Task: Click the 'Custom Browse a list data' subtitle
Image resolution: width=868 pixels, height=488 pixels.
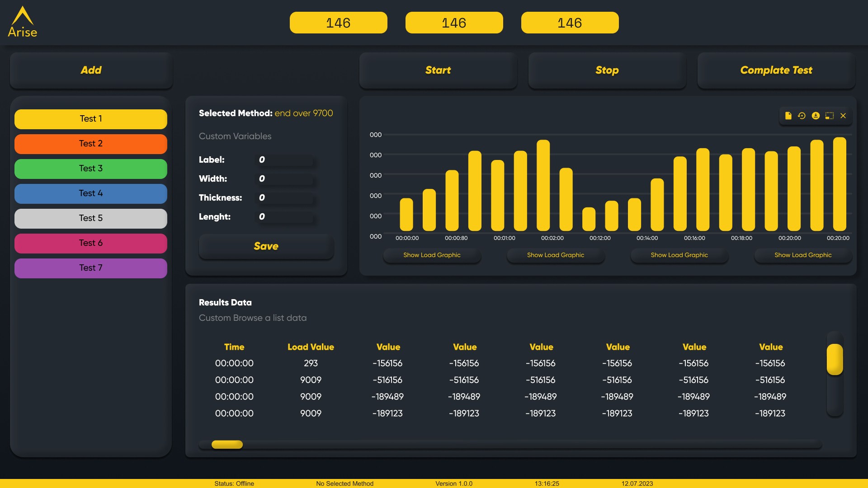Action: pos(253,318)
